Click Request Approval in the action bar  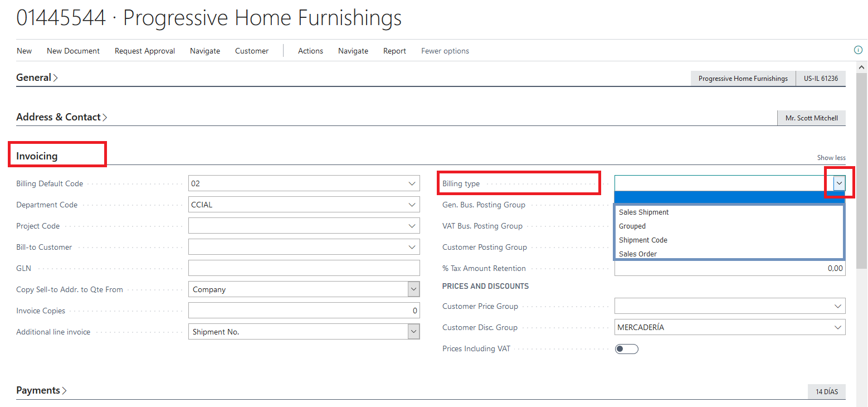click(x=145, y=51)
